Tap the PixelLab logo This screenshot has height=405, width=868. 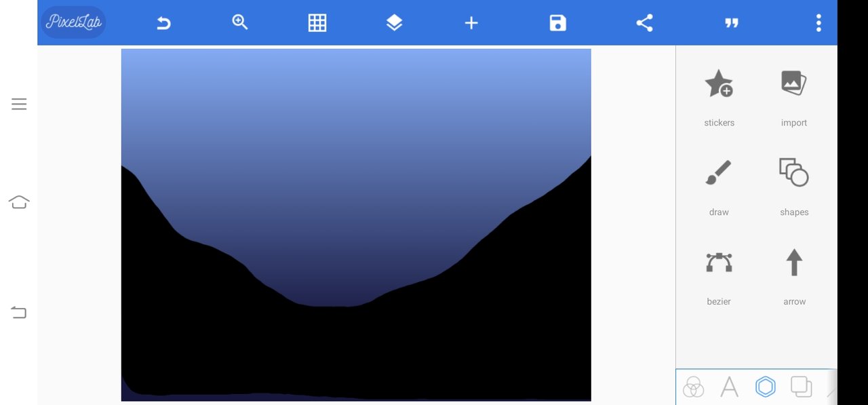coord(73,22)
